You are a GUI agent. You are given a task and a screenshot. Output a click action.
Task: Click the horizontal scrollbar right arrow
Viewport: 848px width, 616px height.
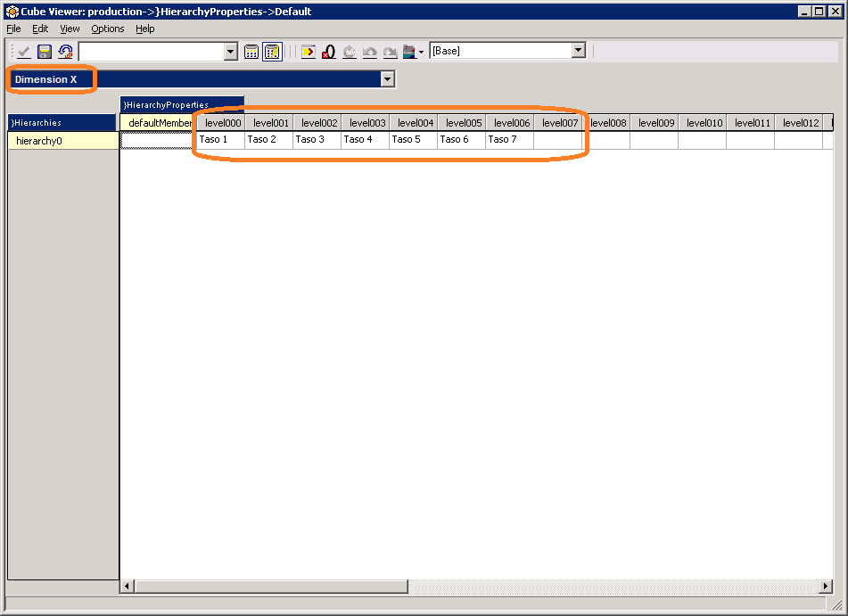click(x=826, y=586)
